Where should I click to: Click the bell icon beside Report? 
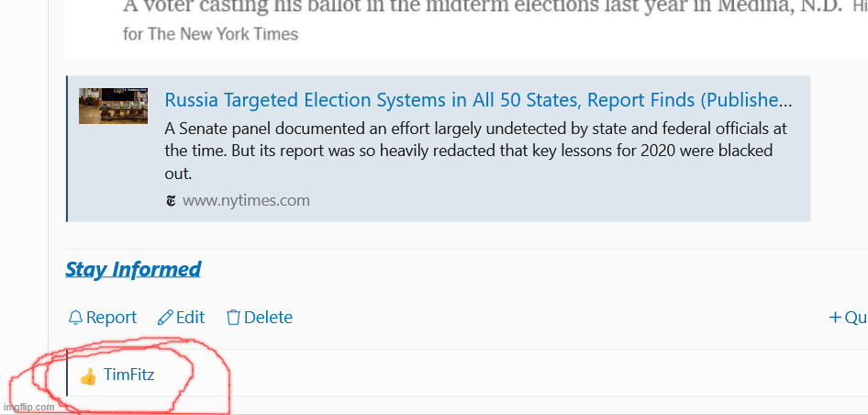[75, 318]
